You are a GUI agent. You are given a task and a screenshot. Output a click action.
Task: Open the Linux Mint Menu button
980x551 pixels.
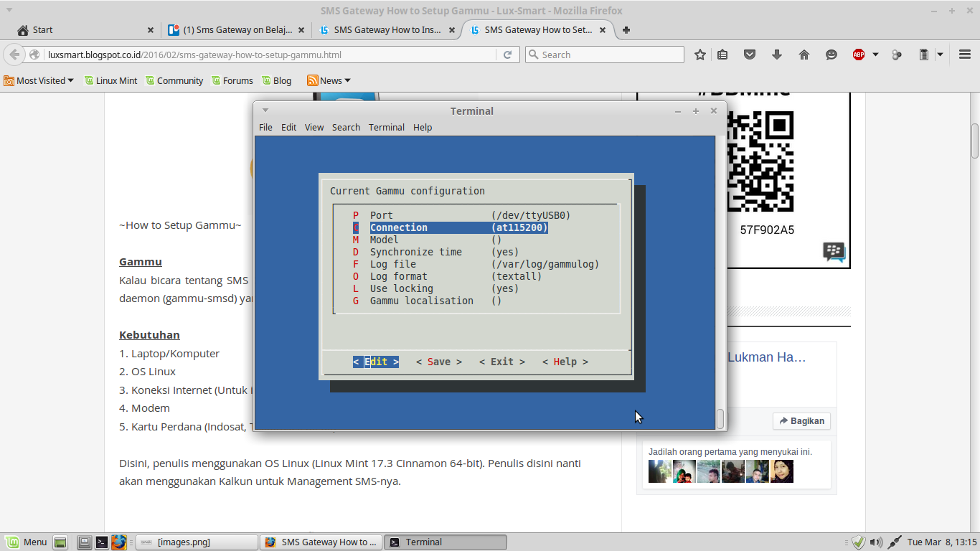26,542
